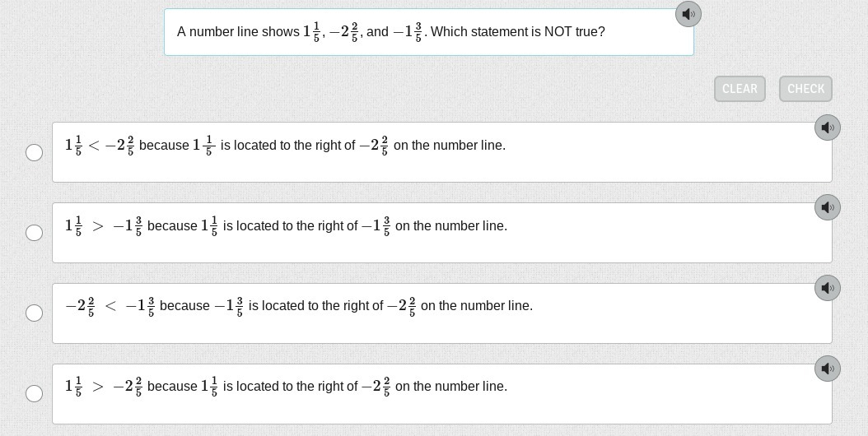The image size is (868, 436).
Task: Play audio for the first answer choice
Action: click(x=827, y=128)
